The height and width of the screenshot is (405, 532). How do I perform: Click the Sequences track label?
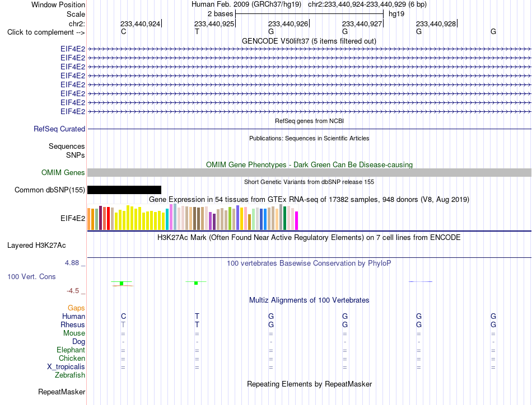(67, 146)
